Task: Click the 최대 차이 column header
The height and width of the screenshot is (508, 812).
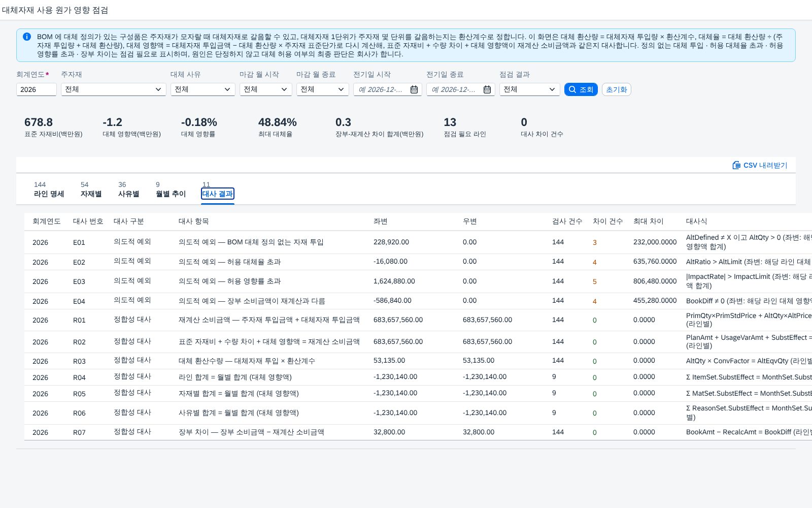Action: [x=649, y=221]
